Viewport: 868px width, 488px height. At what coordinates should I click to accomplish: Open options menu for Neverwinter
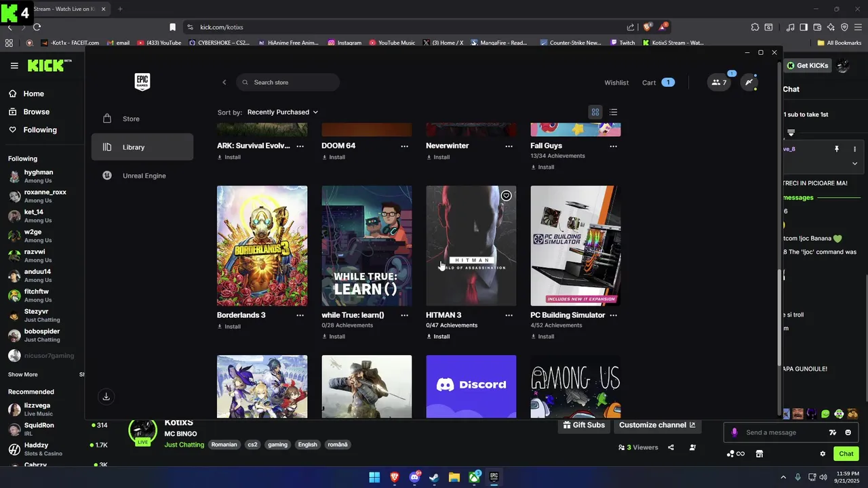click(509, 146)
